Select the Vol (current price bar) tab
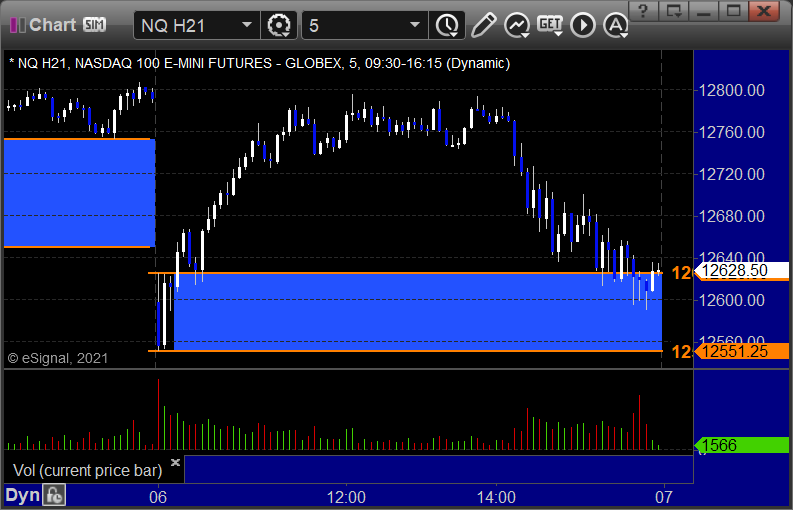Viewport: 793px width, 510px height. (87, 471)
